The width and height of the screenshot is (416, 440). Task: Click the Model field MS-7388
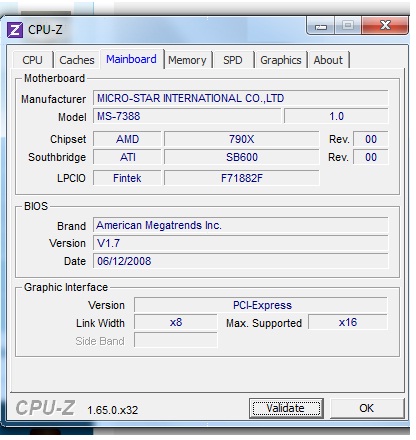[x=187, y=116]
